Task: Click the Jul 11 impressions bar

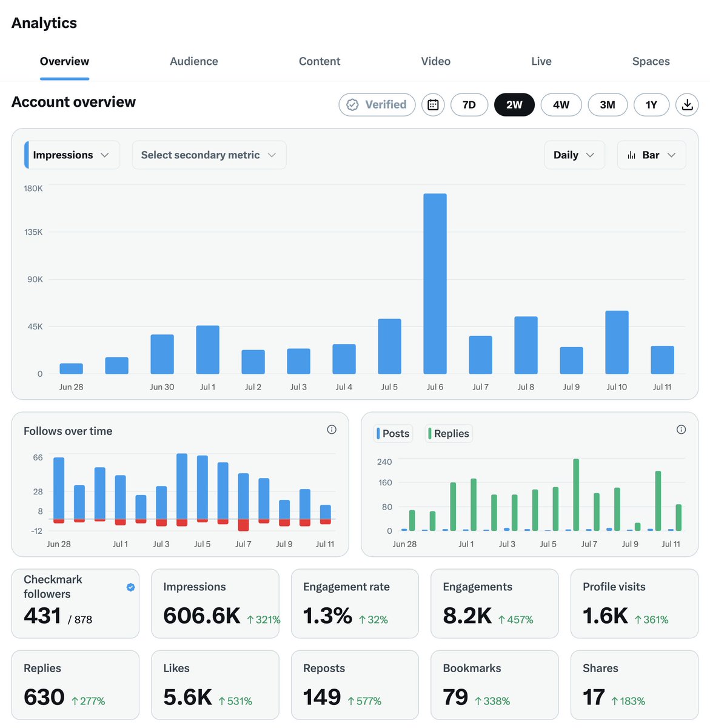Action: tap(662, 360)
